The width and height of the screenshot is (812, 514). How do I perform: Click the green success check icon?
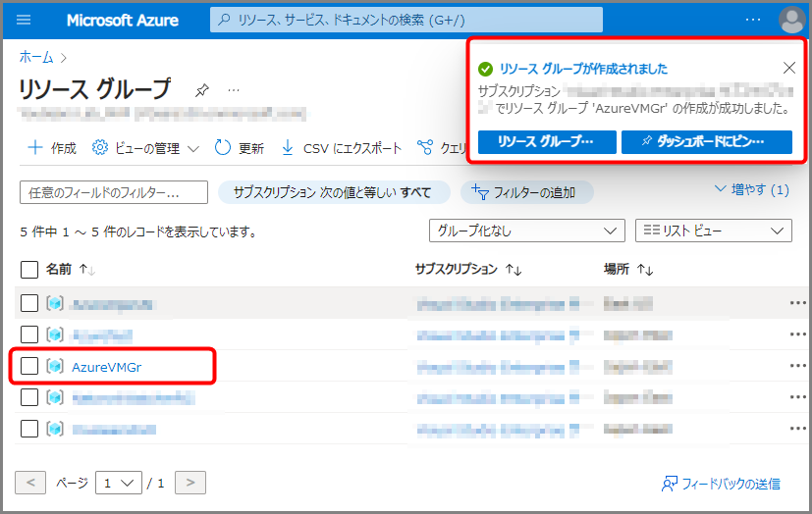pos(485,69)
